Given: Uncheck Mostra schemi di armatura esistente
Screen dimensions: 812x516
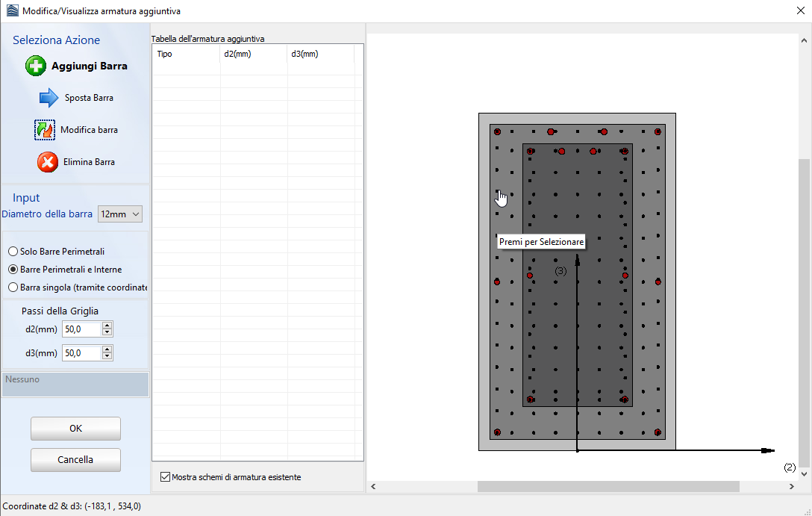Looking at the screenshot, I should coord(165,477).
